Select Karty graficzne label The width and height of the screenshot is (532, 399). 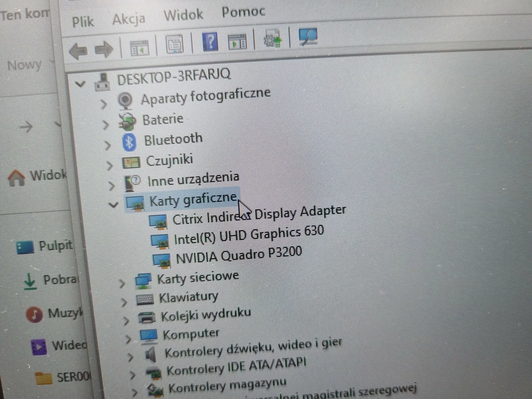(193, 199)
